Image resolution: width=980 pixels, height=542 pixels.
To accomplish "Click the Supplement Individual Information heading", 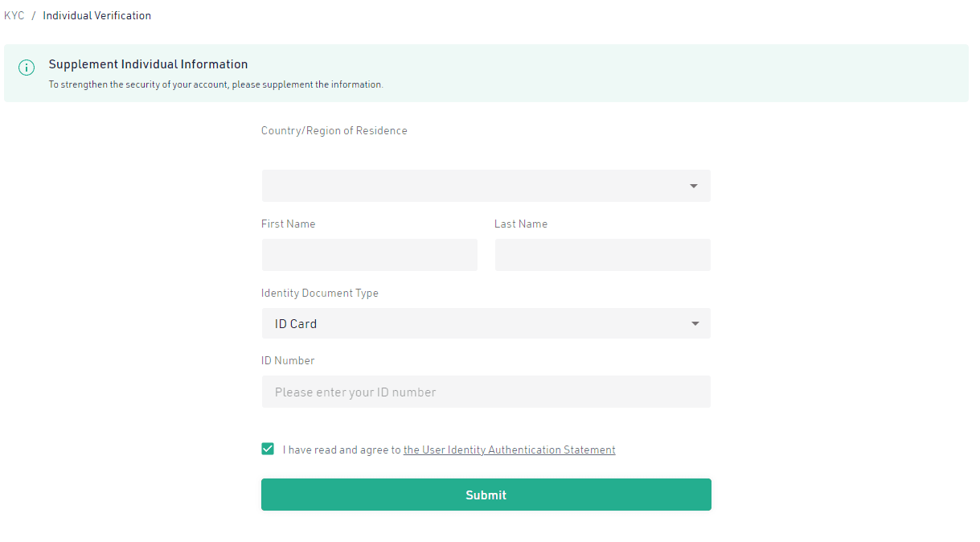I will 148,64.
